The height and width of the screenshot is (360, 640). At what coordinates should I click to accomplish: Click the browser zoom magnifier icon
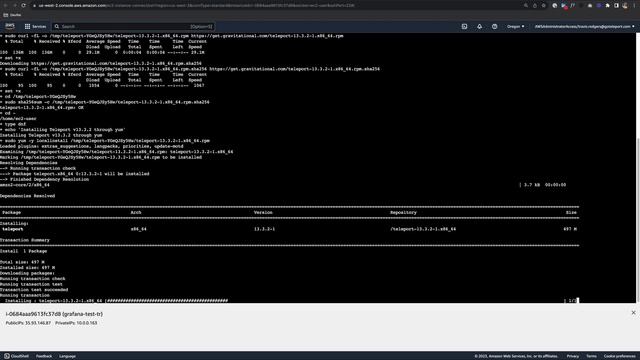pos(526,5)
